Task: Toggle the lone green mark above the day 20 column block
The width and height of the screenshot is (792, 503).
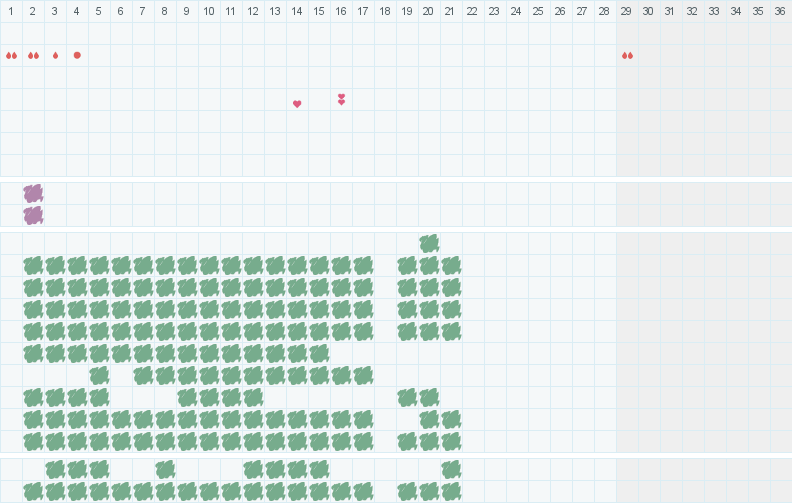Action: tap(429, 243)
